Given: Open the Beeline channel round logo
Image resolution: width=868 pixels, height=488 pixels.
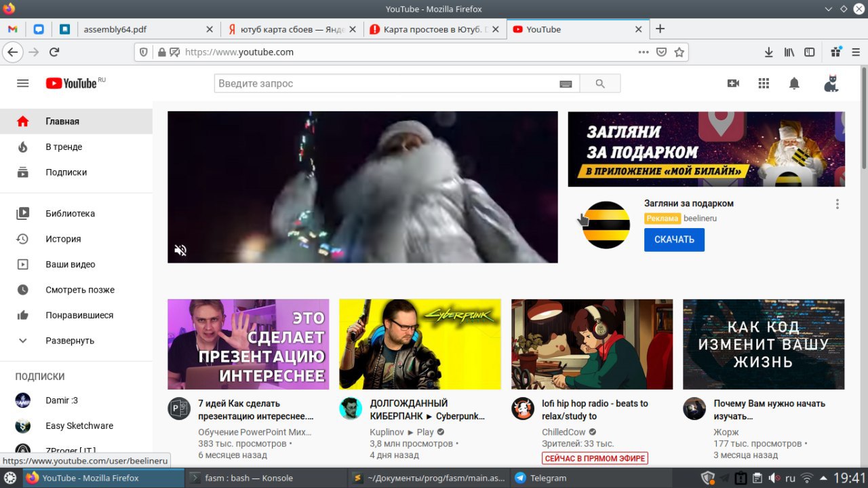Looking at the screenshot, I should coord(606,225).
